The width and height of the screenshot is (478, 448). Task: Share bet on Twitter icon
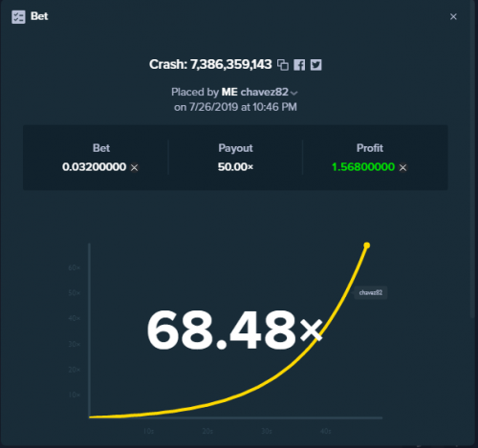click(315, 65)
